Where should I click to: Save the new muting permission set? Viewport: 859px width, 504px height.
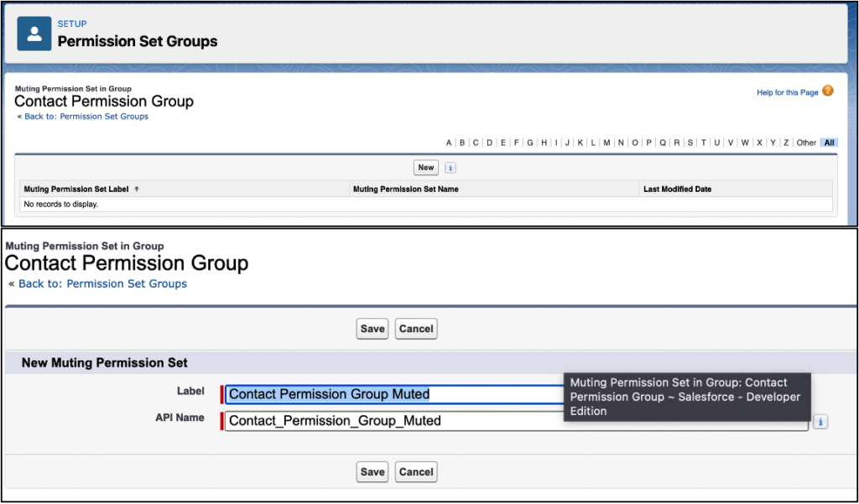(372, 329)
